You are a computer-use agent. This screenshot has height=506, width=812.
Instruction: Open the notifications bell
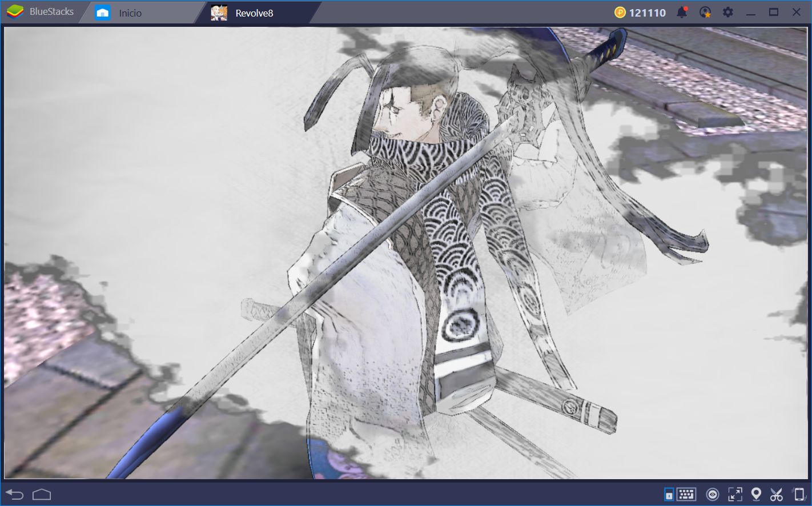pyautogui.click(x=682, y=12)
